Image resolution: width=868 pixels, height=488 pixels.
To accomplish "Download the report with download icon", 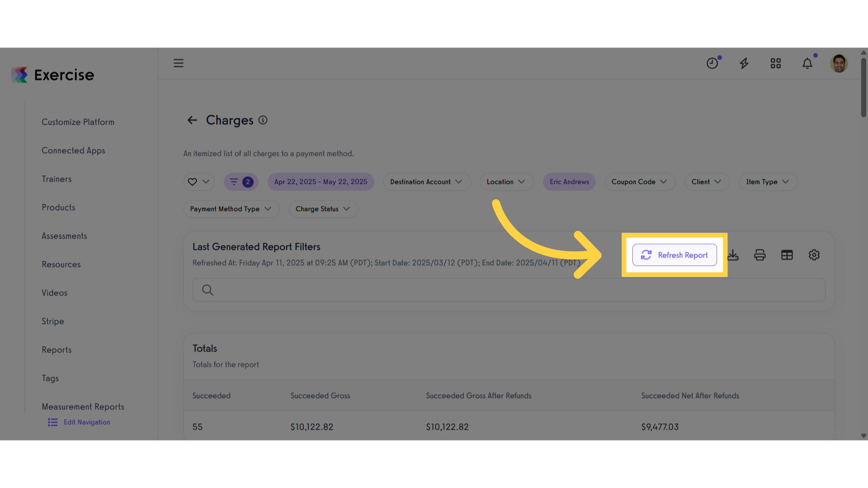I will click(x=733, y=255).
